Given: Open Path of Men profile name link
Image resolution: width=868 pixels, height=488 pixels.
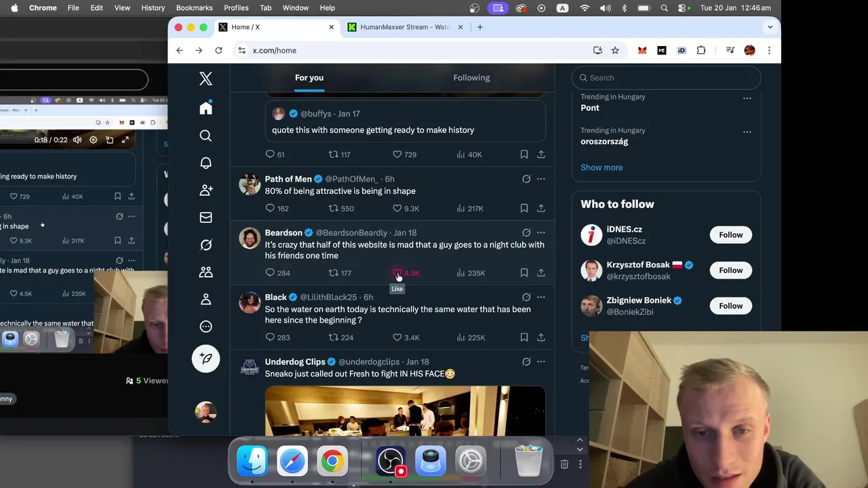Looking at the screenshot, I should point(288,179).
